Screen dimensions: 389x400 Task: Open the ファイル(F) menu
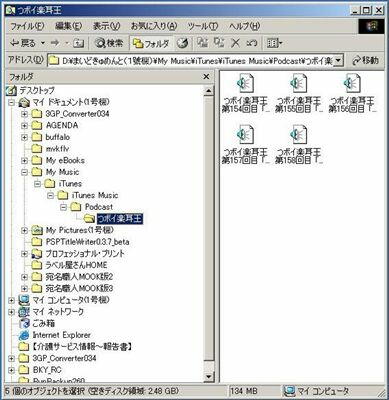click(27, 26)
